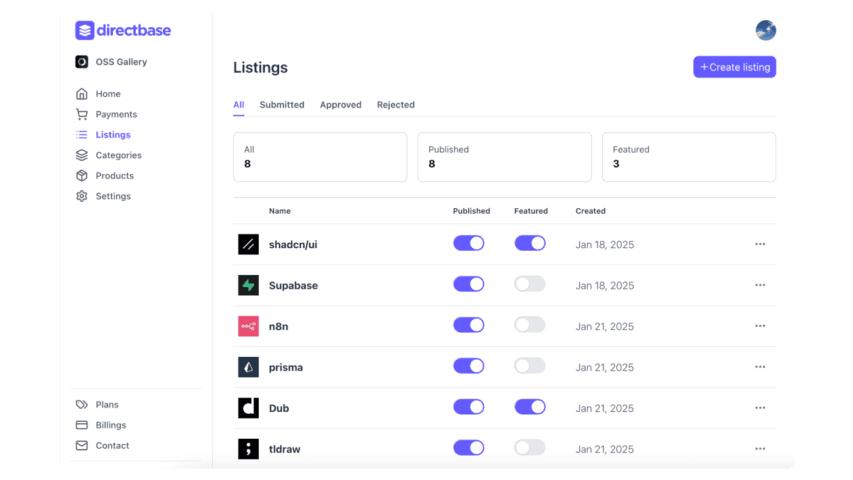Open Categories in the sidebar
853x480 pixels.
click(x=118, y=155)
